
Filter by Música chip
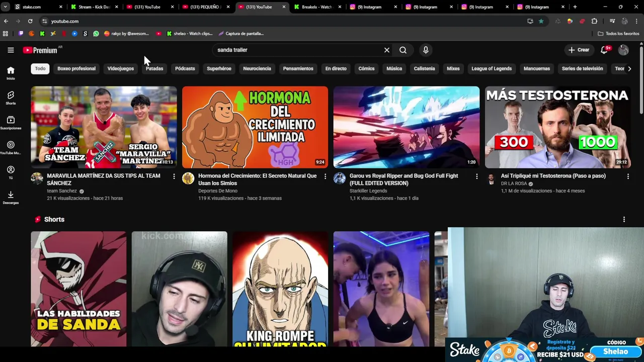394,68
